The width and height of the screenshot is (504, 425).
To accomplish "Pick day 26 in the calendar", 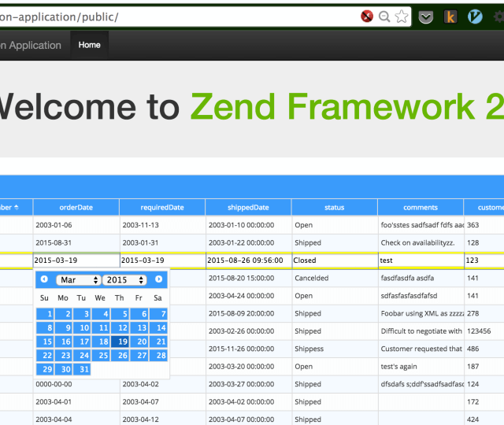I will pos(120,355).
